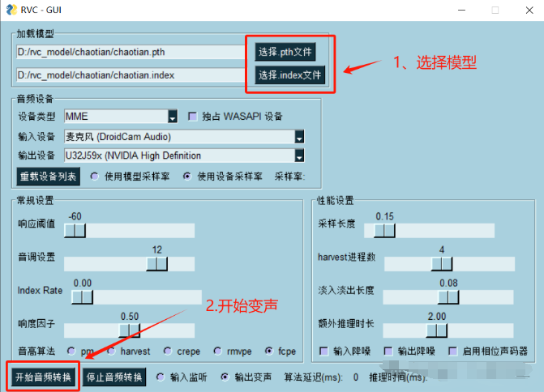Click the 响应阈值 slider handle

75,231
